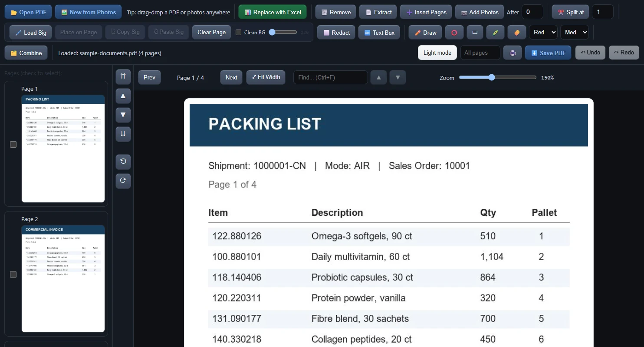
Task: Click the printer icon button
Action: point(513,53)
